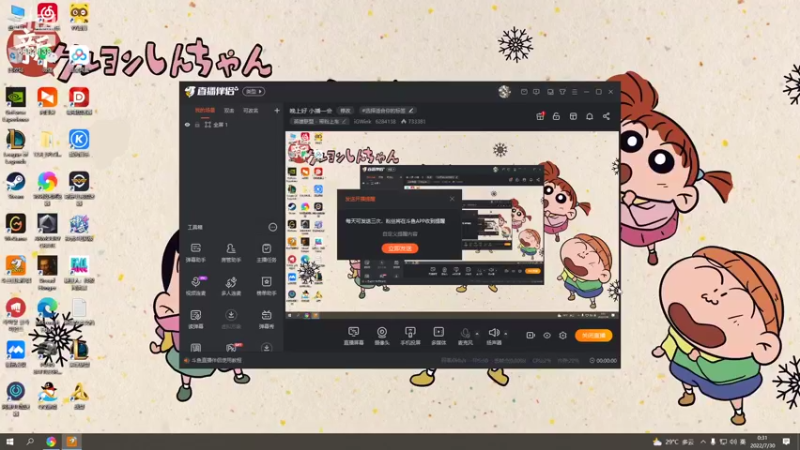
Task: Add 直播屏幕 screen capture source
Action: click(x=353, y=336)
